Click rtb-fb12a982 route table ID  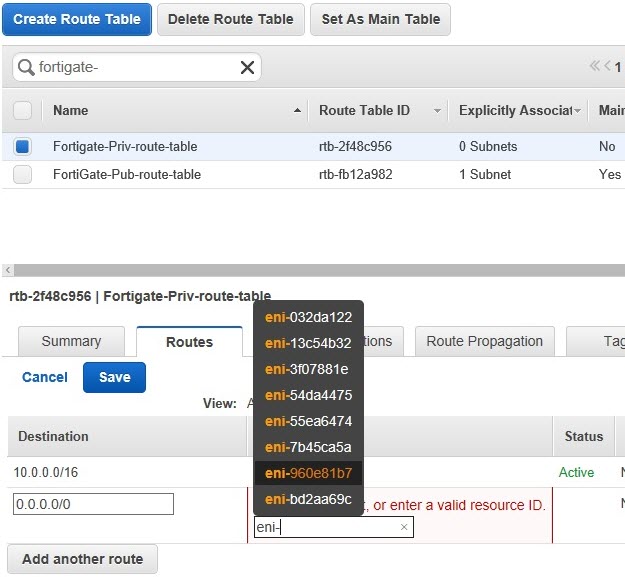click(x=356, y=174)
